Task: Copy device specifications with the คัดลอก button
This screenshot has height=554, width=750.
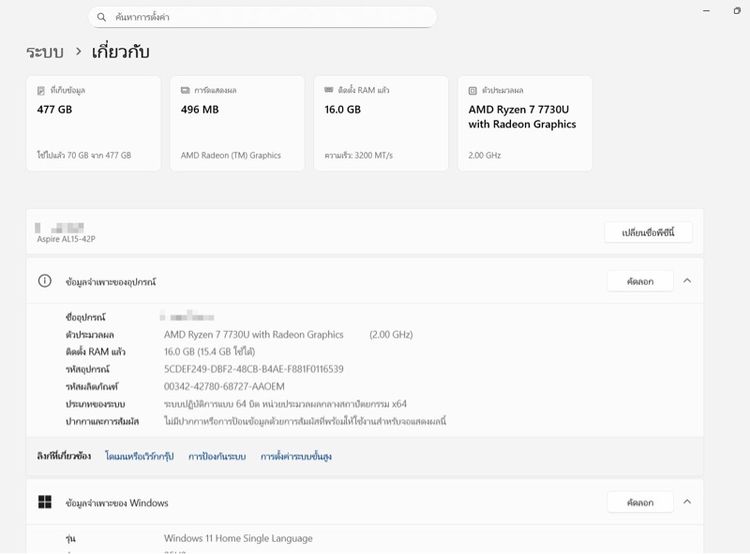Action: pyautogui.click(x=640, y=281)
